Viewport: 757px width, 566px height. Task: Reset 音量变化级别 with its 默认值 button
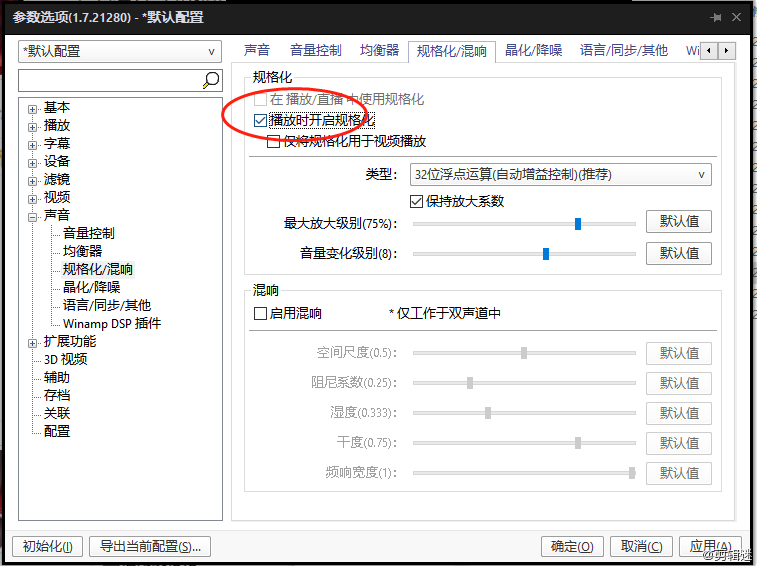click(x=679, y=253)
